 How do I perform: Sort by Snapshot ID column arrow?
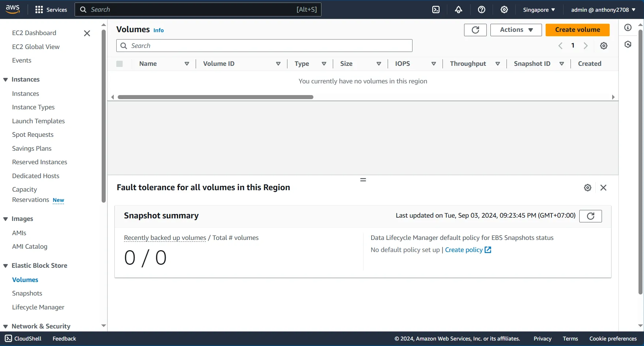click(562, 64)
